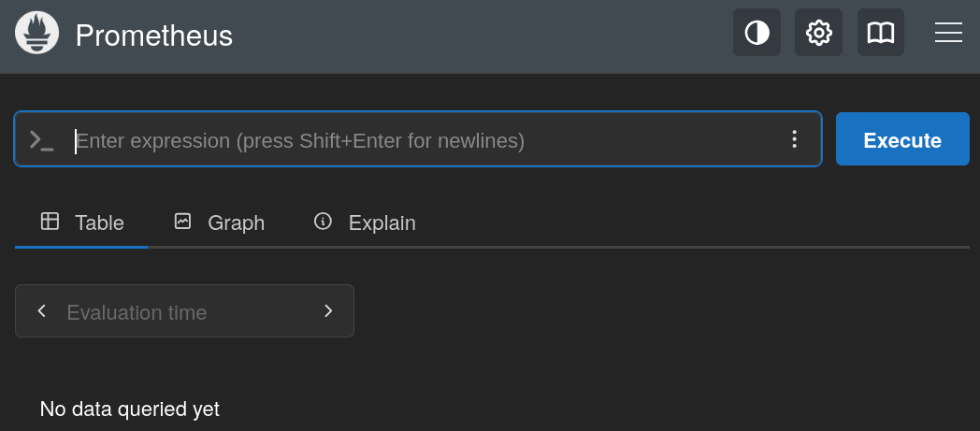Open the three-dot query options menu

(x=794, y=139)
